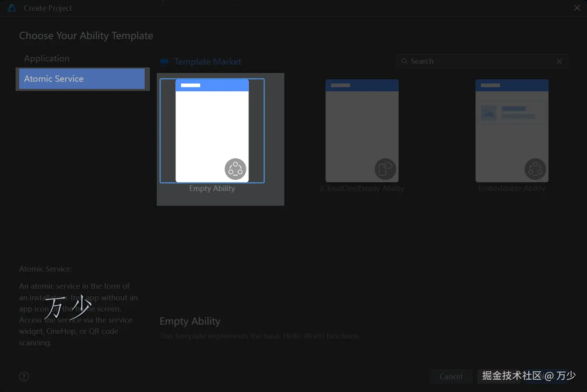Open help via the question mark icon
This screenshot has height=392, width=587.
[24, 376]
